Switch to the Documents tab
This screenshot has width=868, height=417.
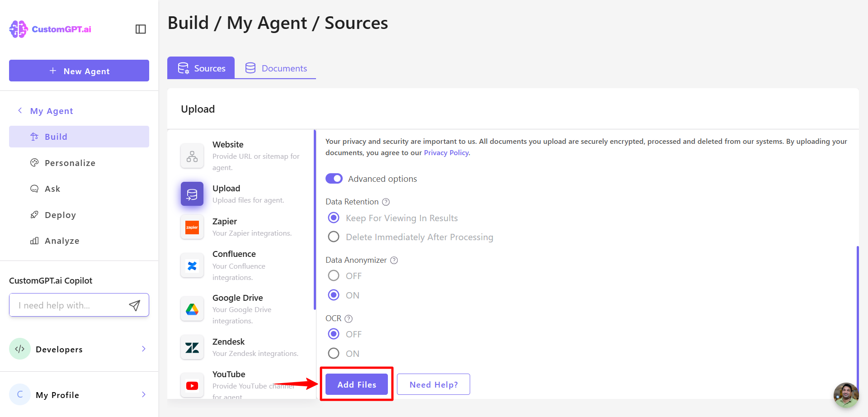(275, 68)
